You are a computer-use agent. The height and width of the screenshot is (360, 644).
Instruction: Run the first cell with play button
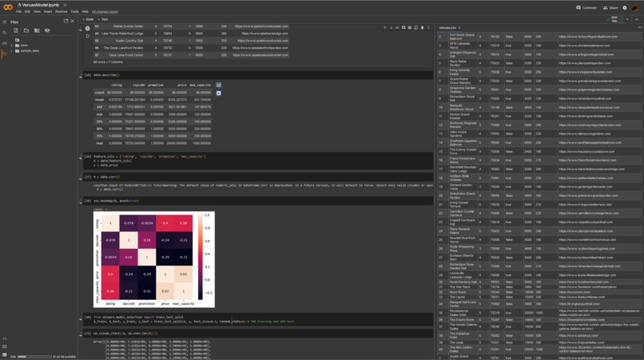pos(87,28)
